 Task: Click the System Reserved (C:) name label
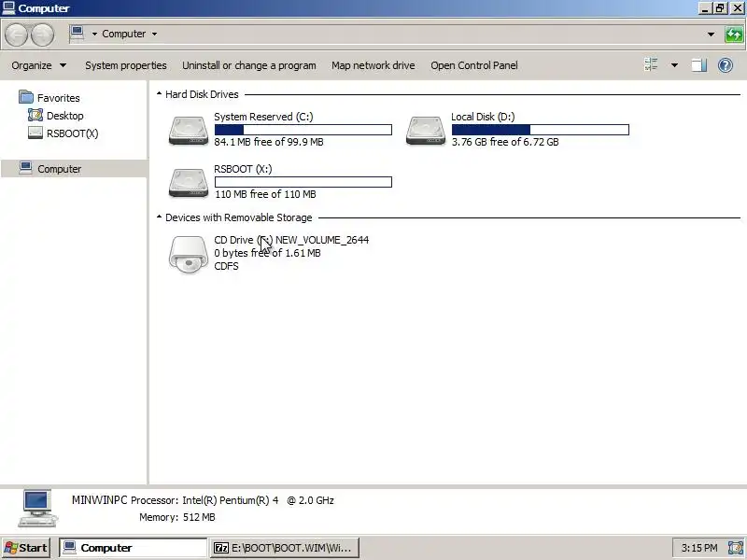tap(263, 117)
